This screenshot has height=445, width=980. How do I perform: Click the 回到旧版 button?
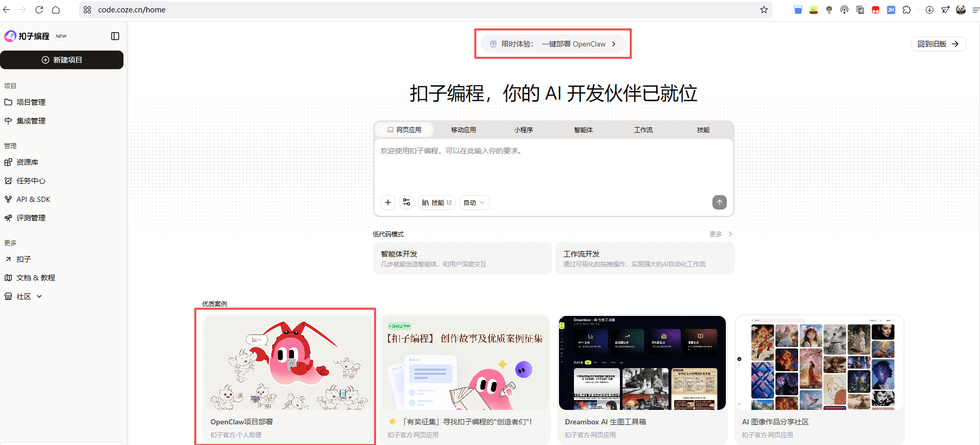(x=938, y=44)
